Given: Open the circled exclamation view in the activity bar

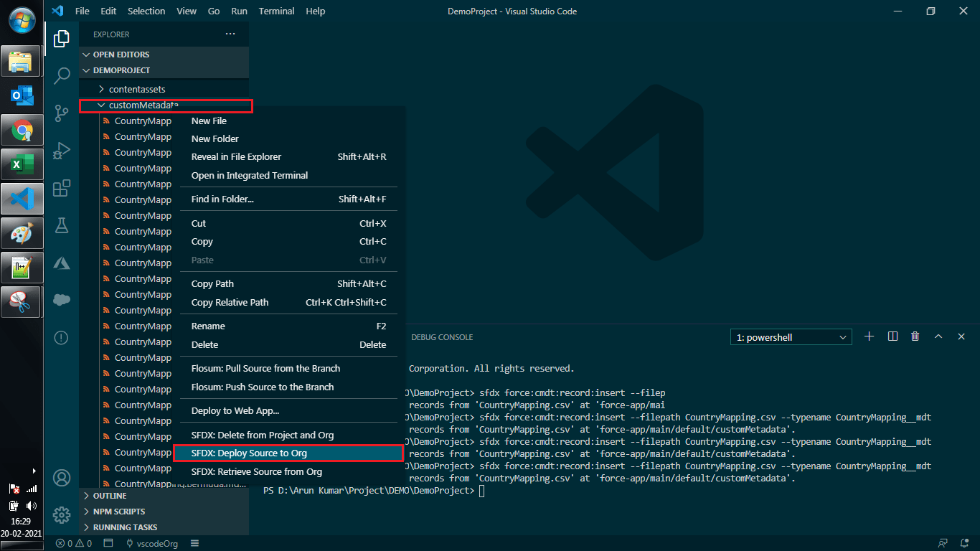Looking at the screenshot, I should point(62,337).
